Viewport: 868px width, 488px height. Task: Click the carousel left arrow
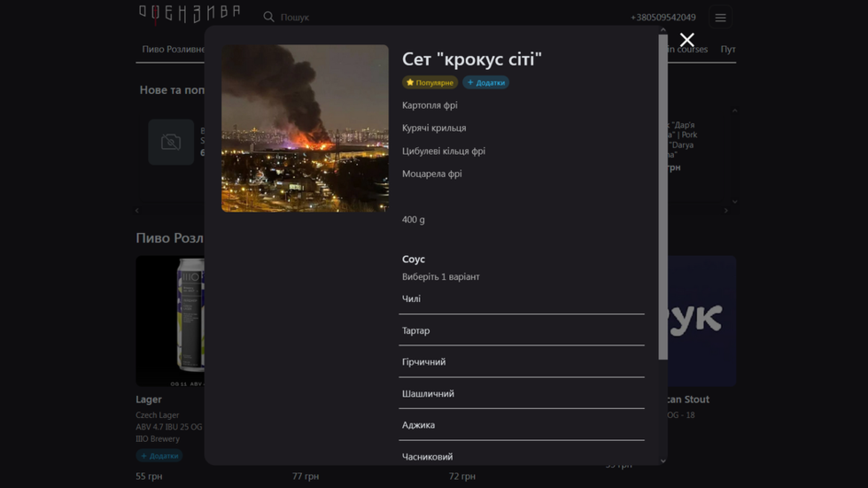click(x=137, y=211)
